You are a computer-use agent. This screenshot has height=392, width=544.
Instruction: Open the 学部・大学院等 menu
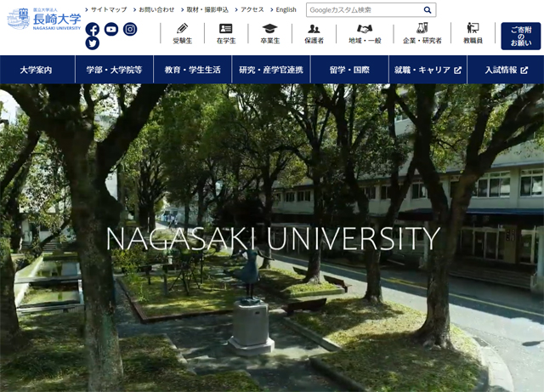pos(114,70)
